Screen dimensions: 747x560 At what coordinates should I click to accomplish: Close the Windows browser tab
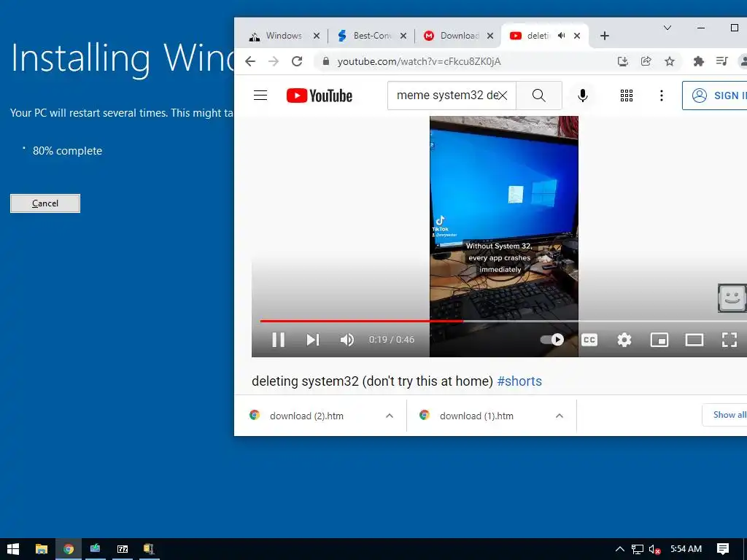click(x=317, y=36)
